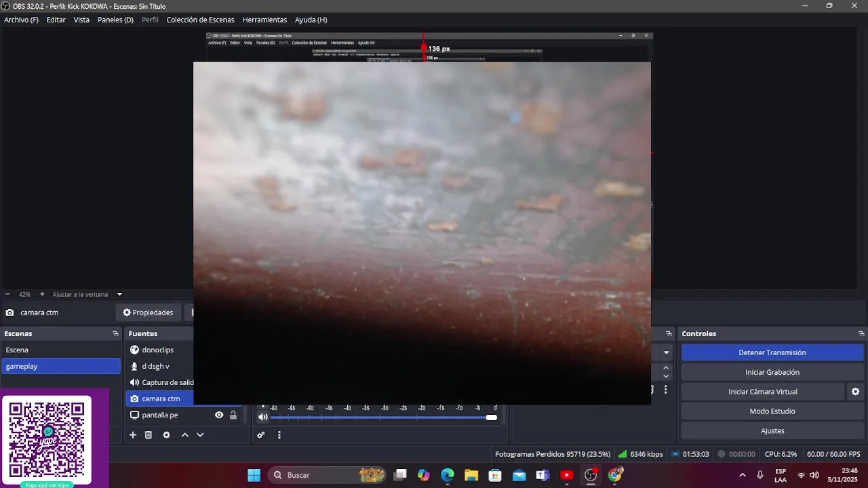Open the Archivo (F) menu
Viewport: 868px width, 488px height.
tap(21, 20)
